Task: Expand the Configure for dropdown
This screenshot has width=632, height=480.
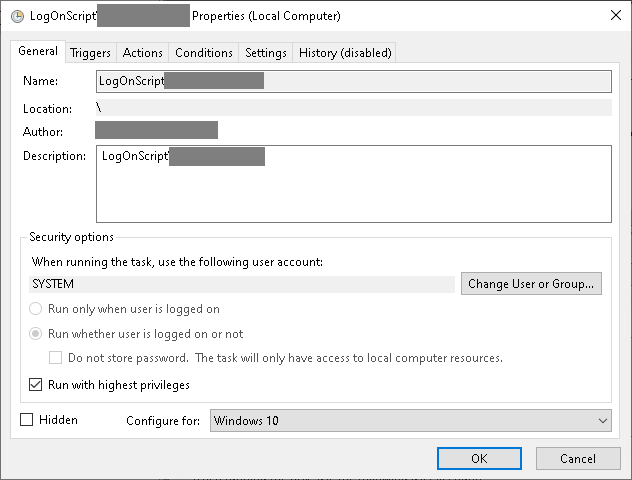Action: point(410,421)
